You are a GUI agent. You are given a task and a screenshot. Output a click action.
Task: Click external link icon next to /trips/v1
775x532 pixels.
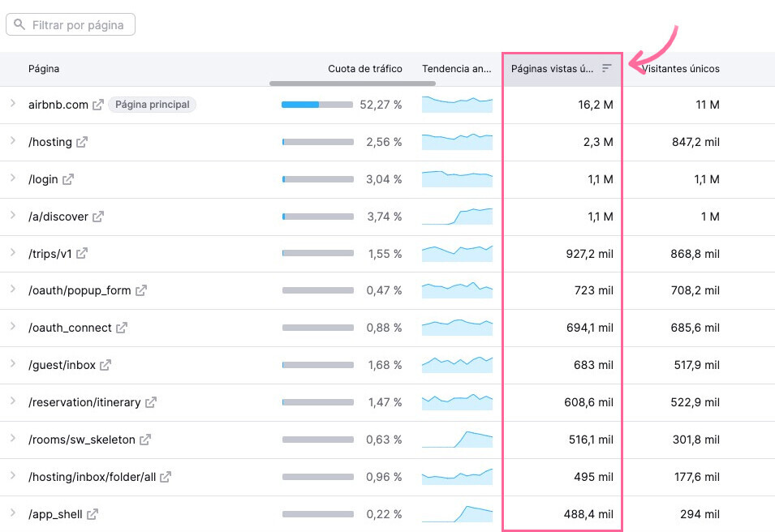tap(82, 254)
